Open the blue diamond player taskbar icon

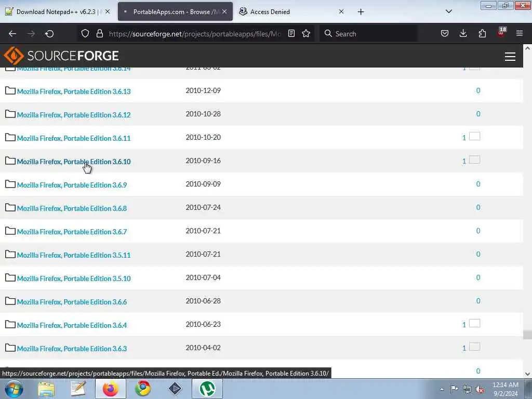(x=175, y=389)
